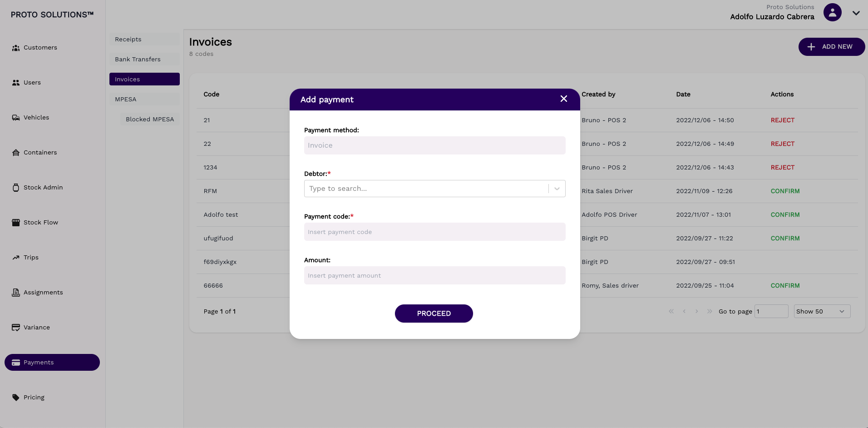868x428 pixels.
Task: Click the Pricing tag icon
Action: pyautogui.click(x=16, y=398)
